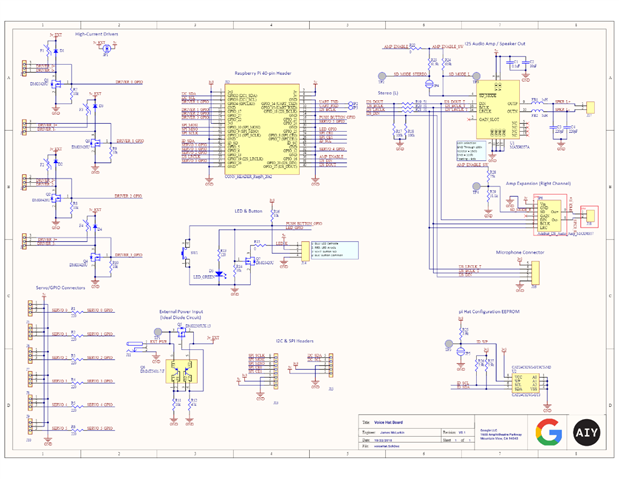This screenshot has height=479, width=619.
Task: Click the Q4 MOSFET on DRIVER_3_GPIO
Action: pos(96,257)
